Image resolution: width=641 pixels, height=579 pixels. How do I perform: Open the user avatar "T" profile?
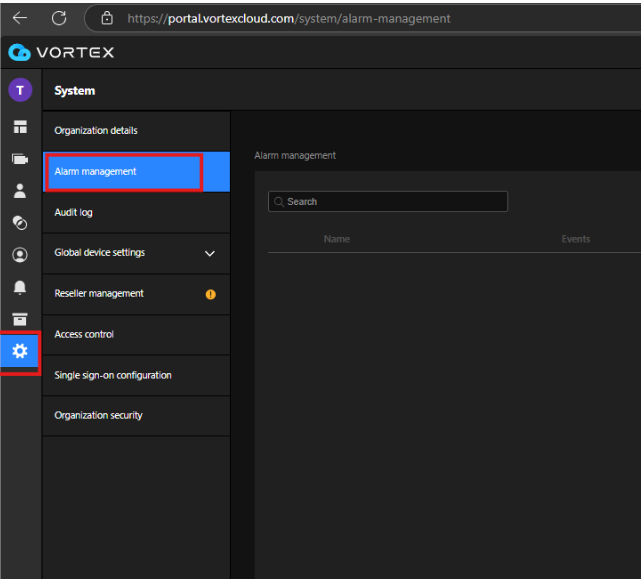[x=20, y=90]
